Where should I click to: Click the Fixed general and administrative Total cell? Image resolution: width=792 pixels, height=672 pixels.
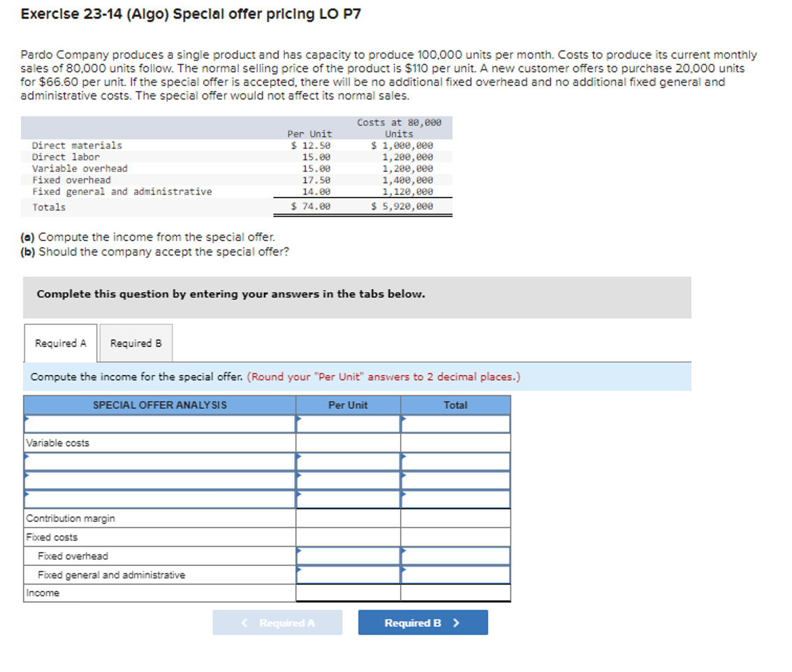click(x=455, y=575)
